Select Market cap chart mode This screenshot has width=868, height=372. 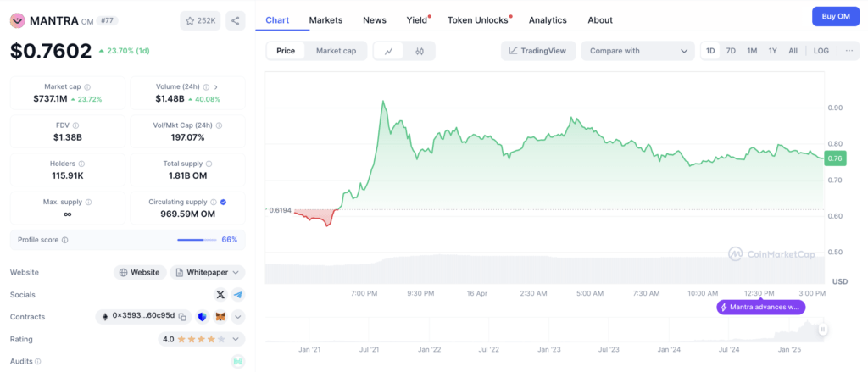[x=336, y=51]
